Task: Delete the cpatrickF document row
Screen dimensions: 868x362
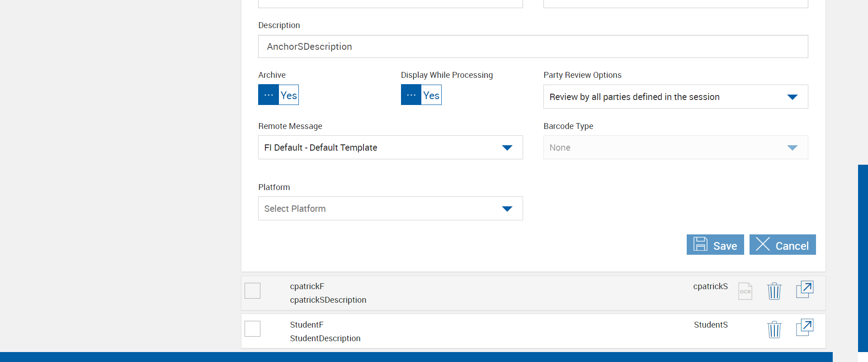Action: [774, 291]
